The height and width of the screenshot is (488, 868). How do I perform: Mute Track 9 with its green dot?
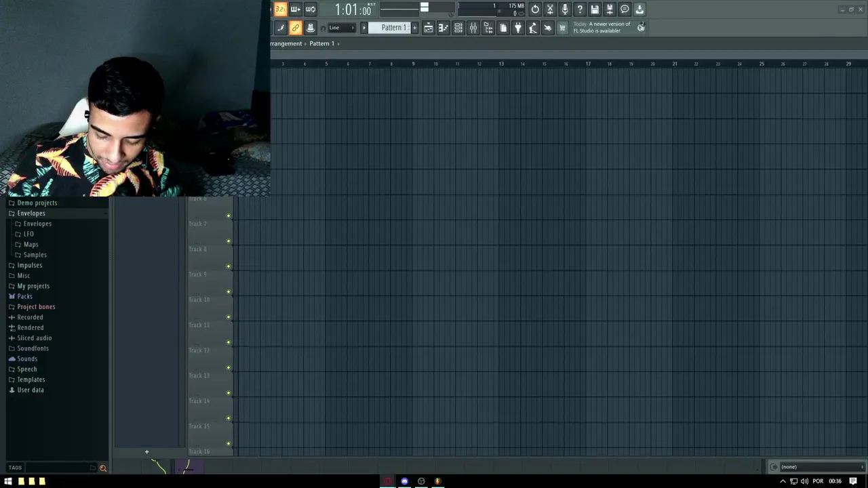(x=229, y=291)
